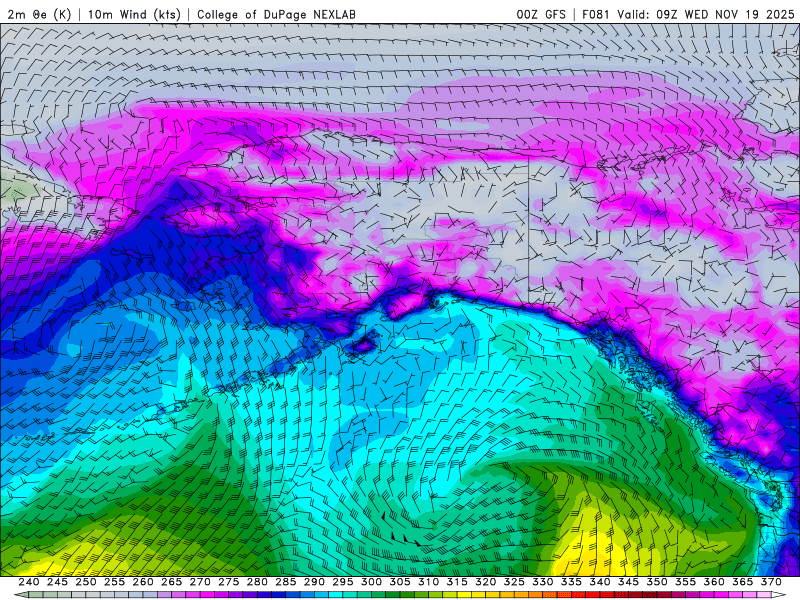Click the 280 value on the color scale

(x=257, y=582)
